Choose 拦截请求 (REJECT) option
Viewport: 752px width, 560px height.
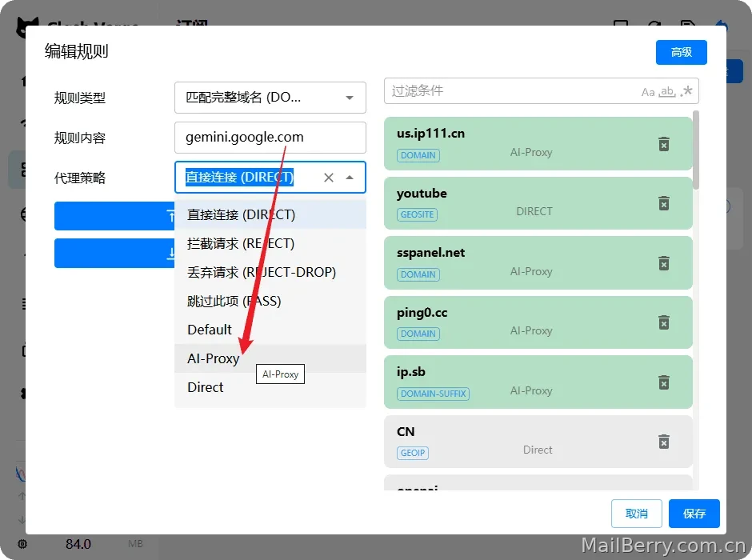pyautogui.click(x=270, y=243)
